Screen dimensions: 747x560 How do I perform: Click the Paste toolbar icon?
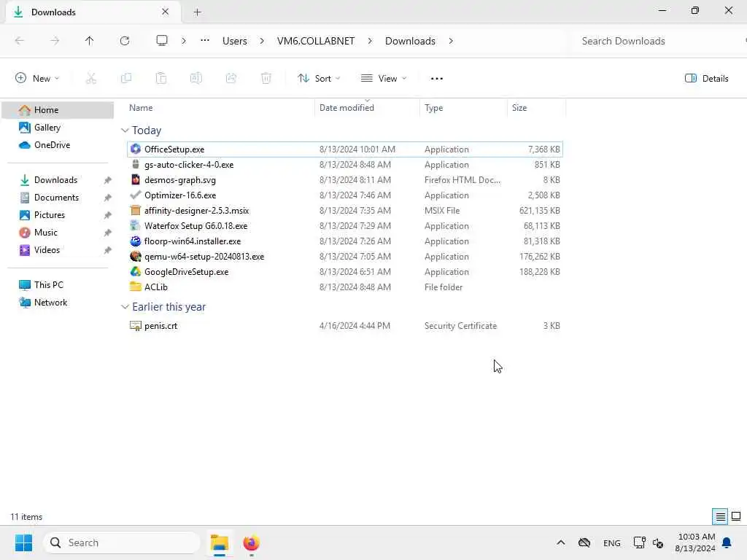click(161, 79)
